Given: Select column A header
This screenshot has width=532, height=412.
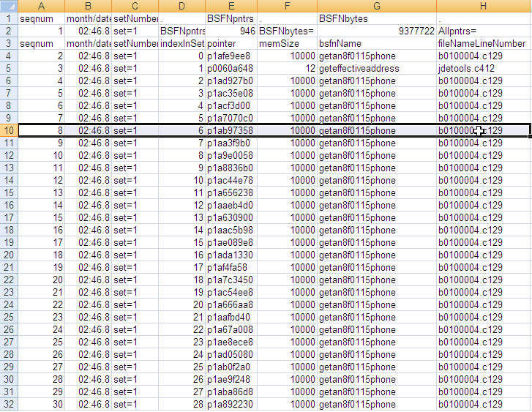Looking at the screenshot, I should click(42, 6).
